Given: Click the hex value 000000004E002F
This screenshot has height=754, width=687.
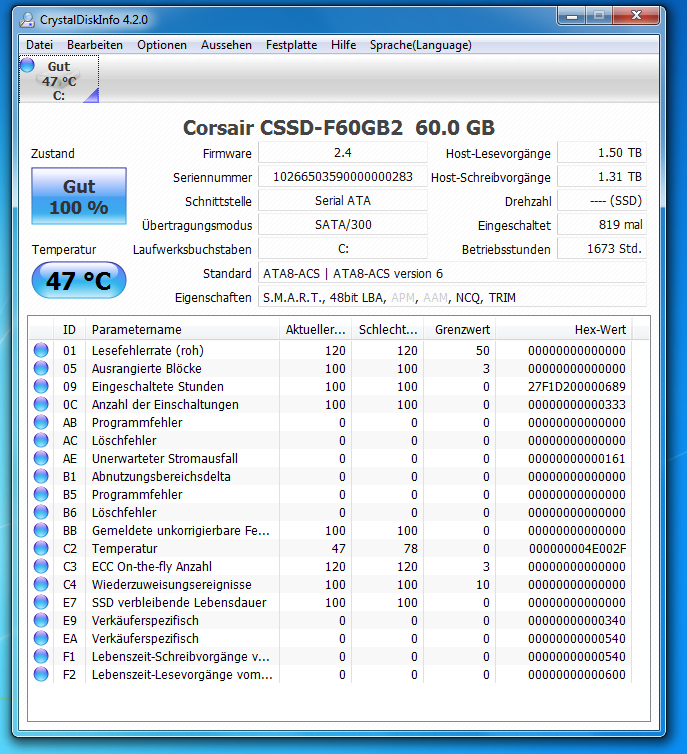Looking at the screenshot, I should [x=577, y=549].
